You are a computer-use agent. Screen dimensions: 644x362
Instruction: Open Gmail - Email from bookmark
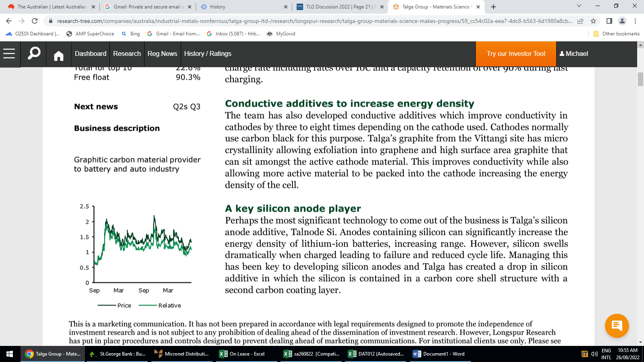(x=173, y=34)
